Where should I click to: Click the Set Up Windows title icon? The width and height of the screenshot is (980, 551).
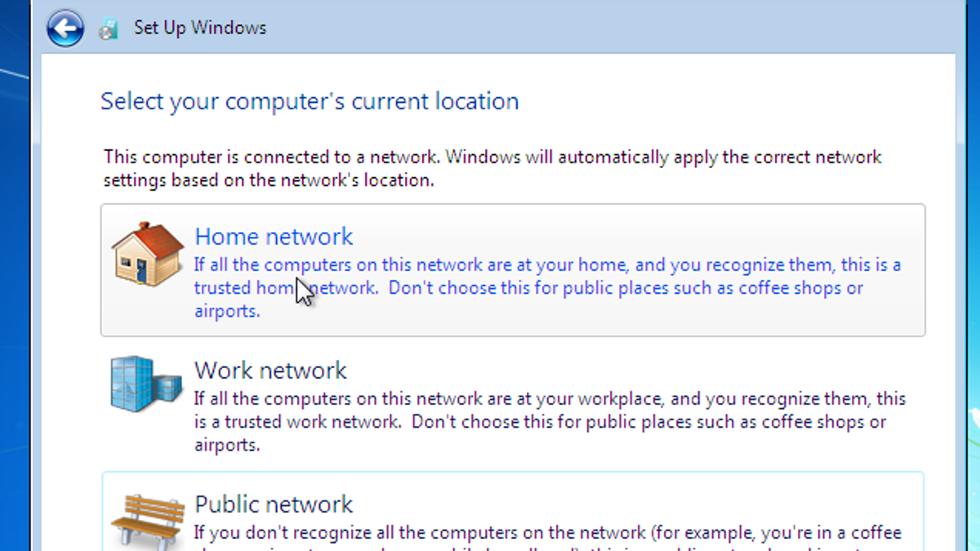[x=109, y=29]
